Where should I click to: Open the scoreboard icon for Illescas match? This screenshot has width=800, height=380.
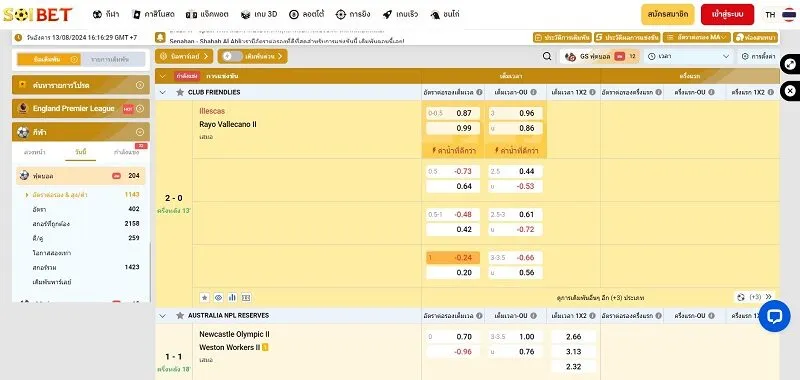pos(246,297)
